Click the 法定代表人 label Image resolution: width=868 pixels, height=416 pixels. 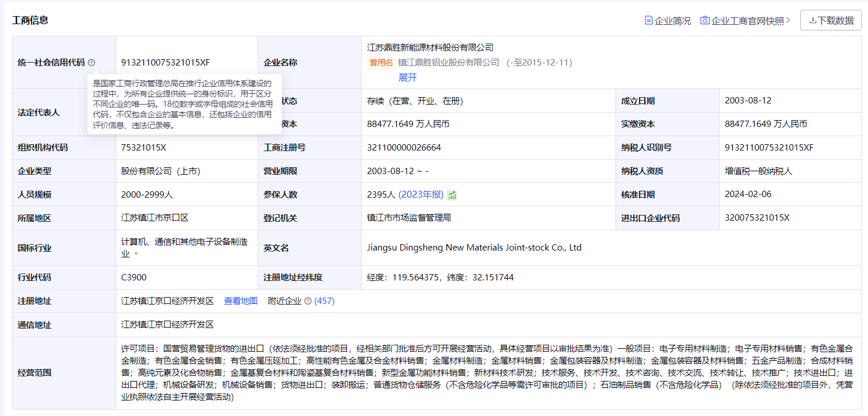(x=39, y=113)
